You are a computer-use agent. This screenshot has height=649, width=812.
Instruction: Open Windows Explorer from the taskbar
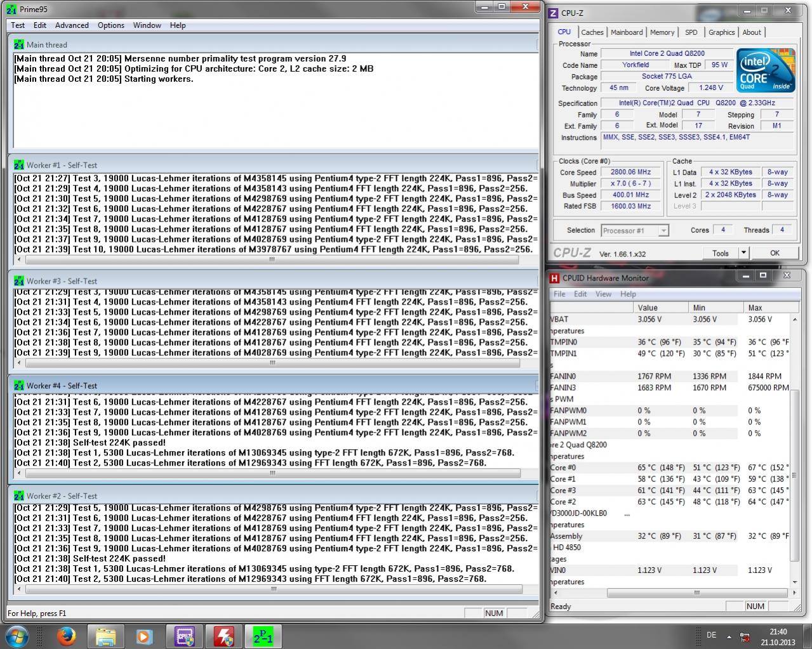pos(105,636)
